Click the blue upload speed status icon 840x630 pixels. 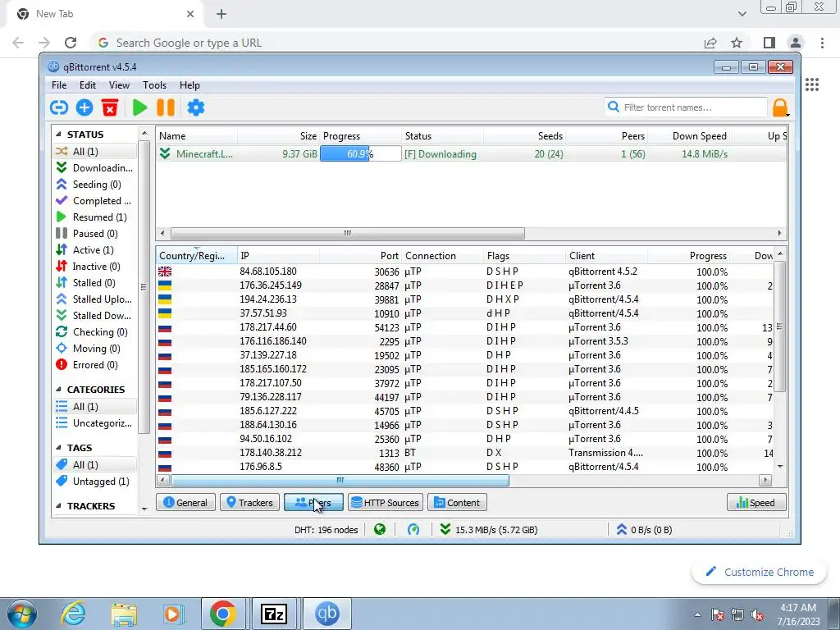tap(622, 530)
